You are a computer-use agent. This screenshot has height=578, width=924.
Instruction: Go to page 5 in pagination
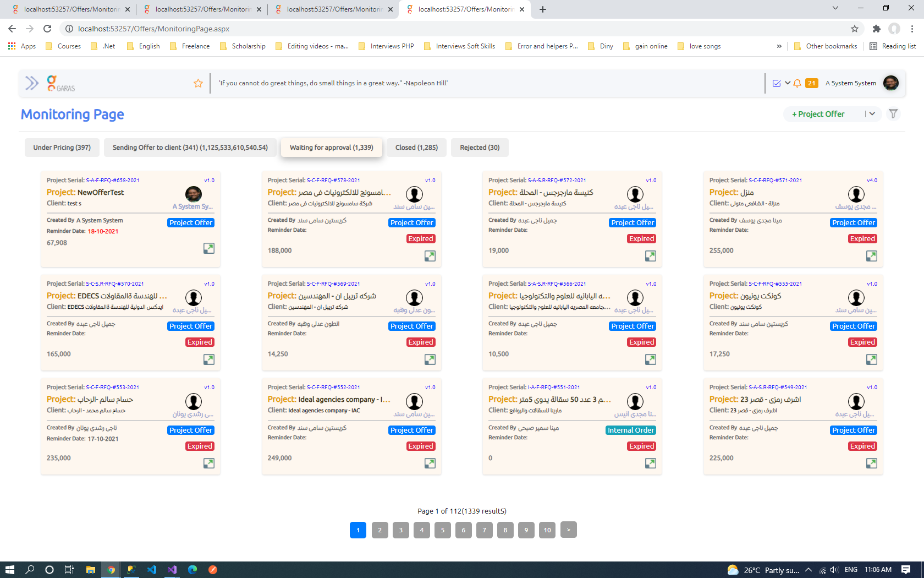pyautogui.click(x=443, y=530)
